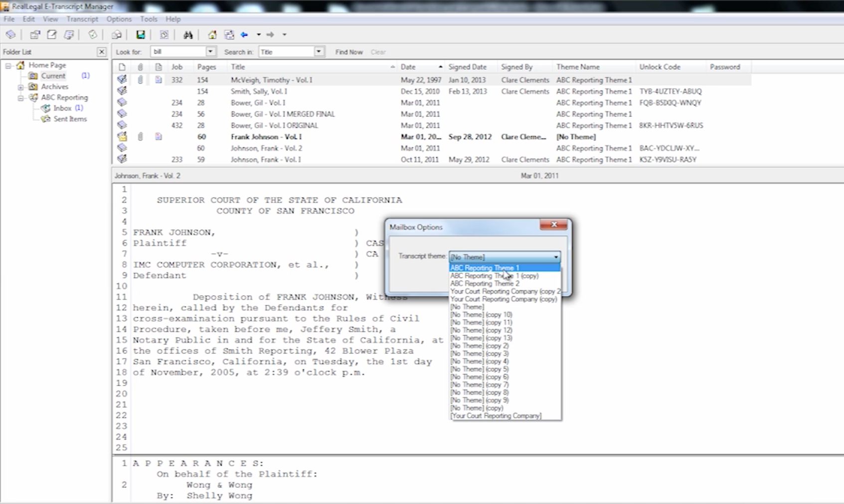Viewport: 844px width, 504px height.
Task: Click the blue back arrow in toolbar
Action: click(x=244, y=35)
